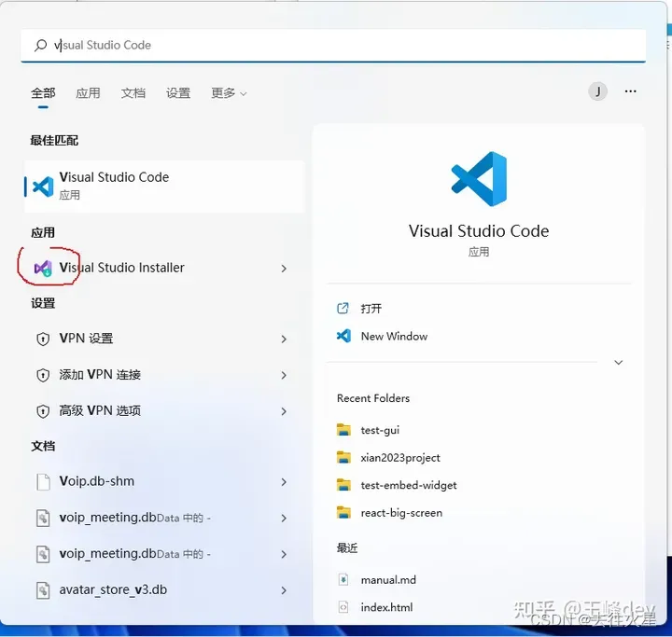This screenshot has width=672, height=637.
Task: Switch to the 全部 tab
Action: (x=43, y=93)
